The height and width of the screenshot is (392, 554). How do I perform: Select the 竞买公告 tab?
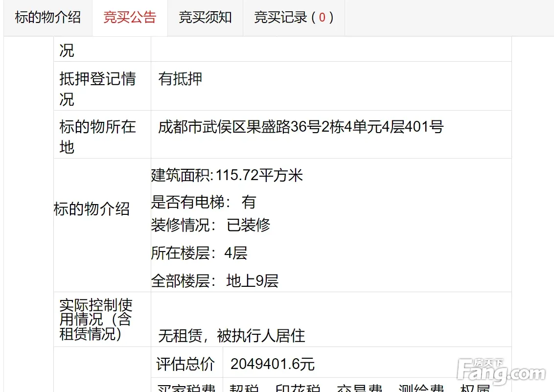pyautogui.click(x=130, y=18)
